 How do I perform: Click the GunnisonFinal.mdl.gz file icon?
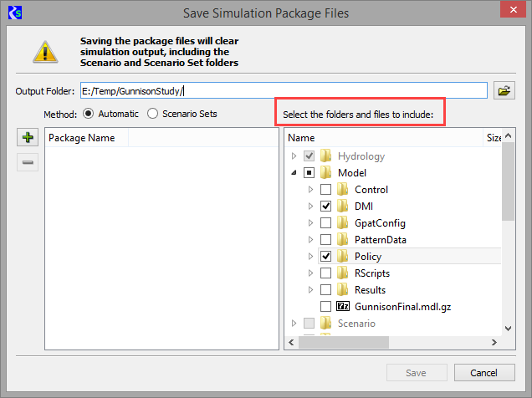pyautogui.click(x=343, y=307)
